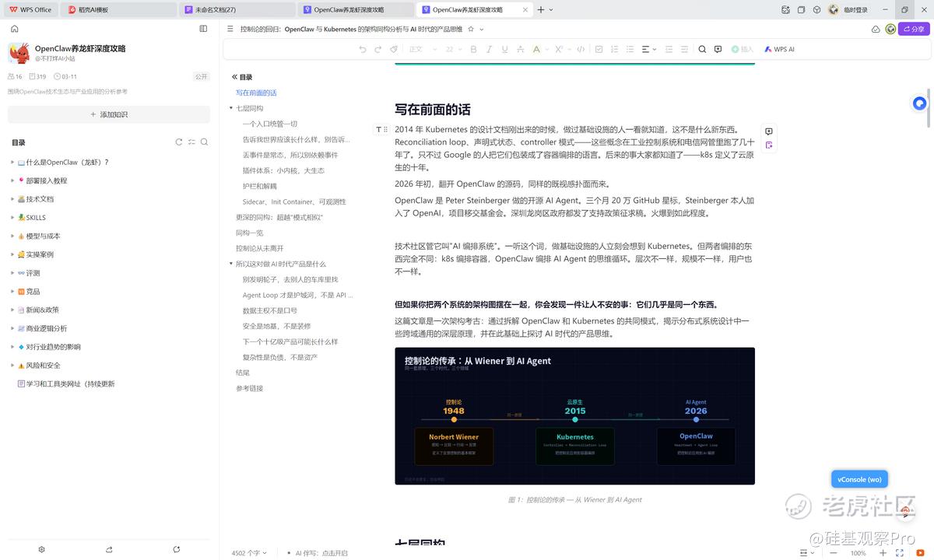Open 学习和工具类网址 document
934x560 pixels.
[x=66, y=383]
